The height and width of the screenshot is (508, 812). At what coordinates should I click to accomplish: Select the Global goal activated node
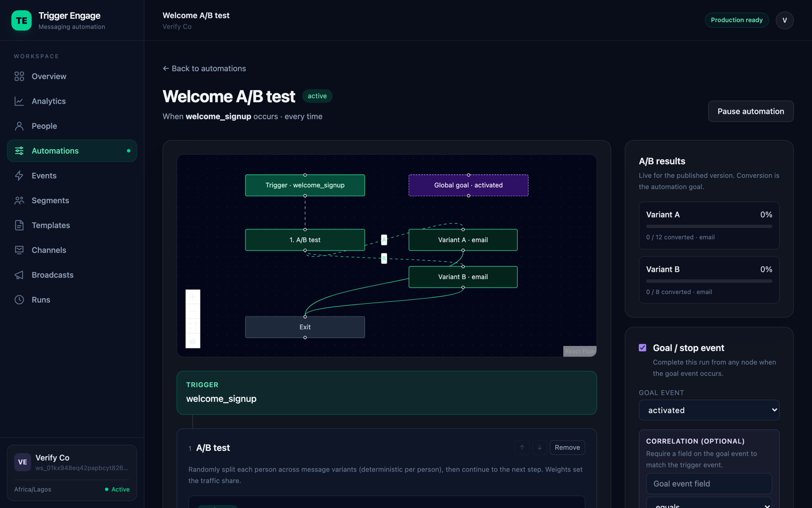pos(468,185)
